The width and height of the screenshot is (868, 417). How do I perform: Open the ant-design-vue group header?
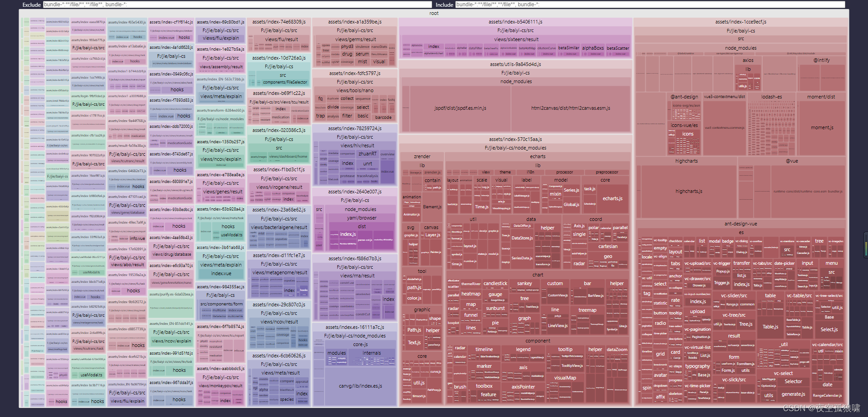(741, 224)
